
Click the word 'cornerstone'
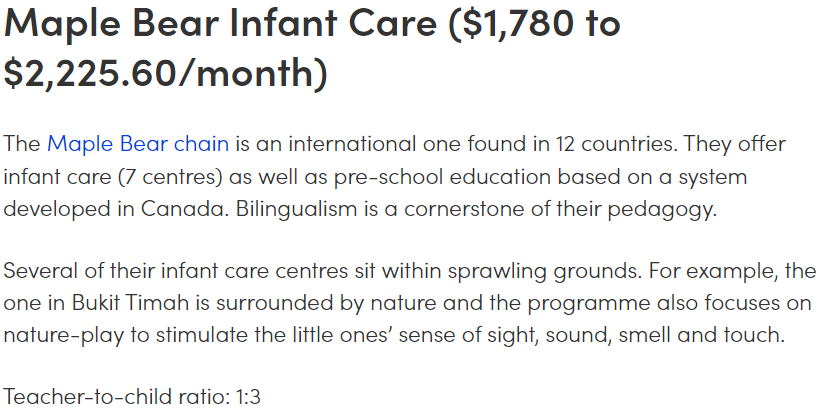click(x=463, y=209)
